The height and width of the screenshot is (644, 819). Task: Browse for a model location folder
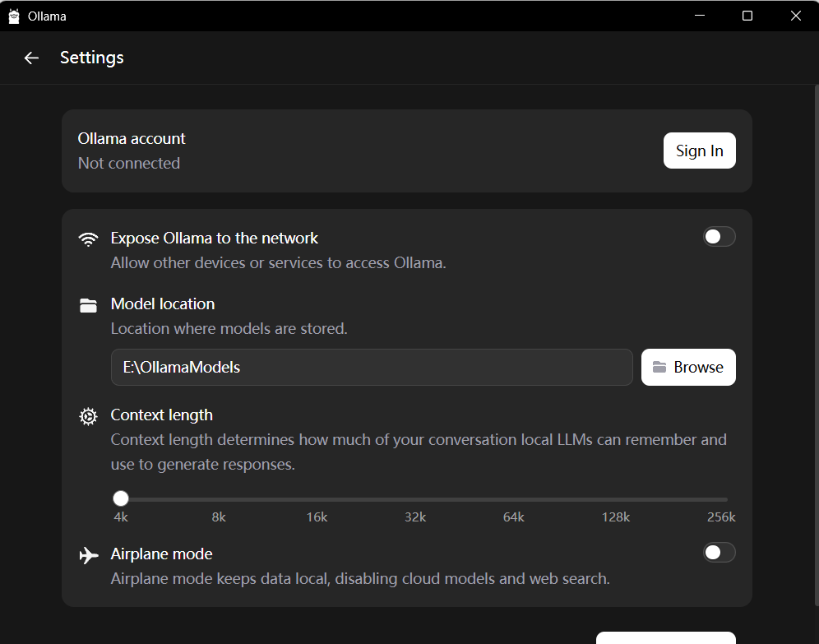click(x=688, y=367)
